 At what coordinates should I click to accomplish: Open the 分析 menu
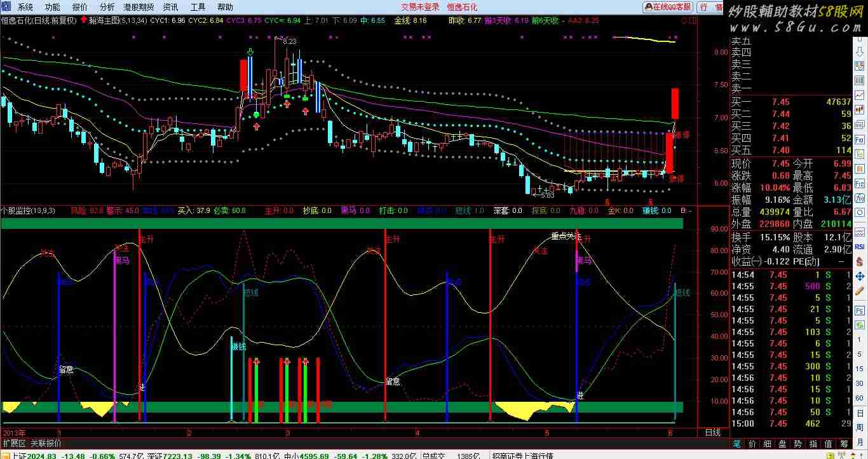107,7
